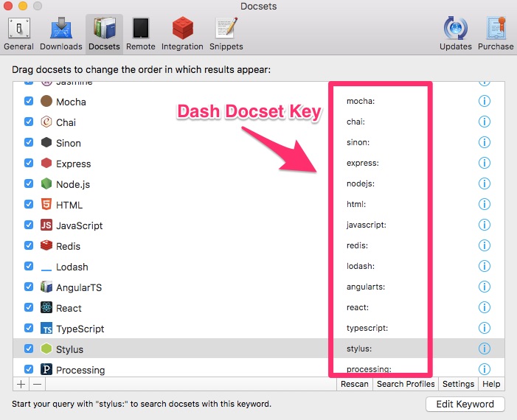Click the info icon for Chai
Image resolution: width=517 pixels, height=420 pixels.
click(484, 122)
